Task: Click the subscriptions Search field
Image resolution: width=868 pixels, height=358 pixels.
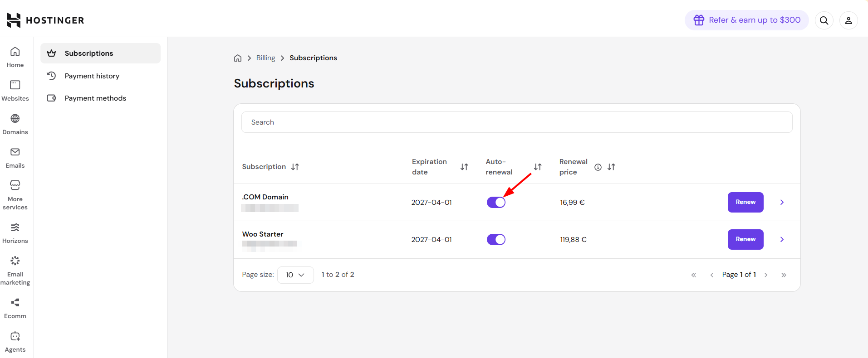Action: tap(517, 122)
